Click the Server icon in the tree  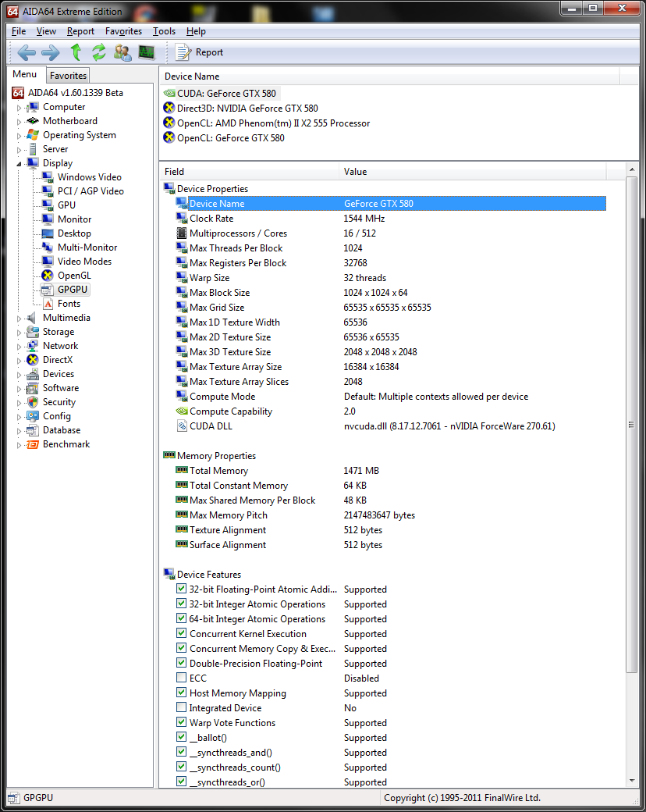pyautogui.click(x=33, y=148)
